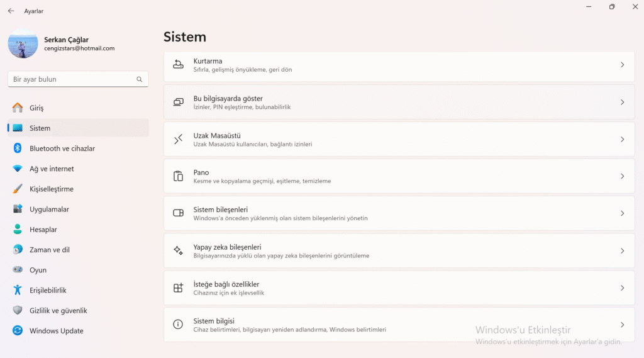This screenshot has height=358, width=644.
Task: Expand Sistem bileşenleri chevron arrow
Action: pos(622,213)
